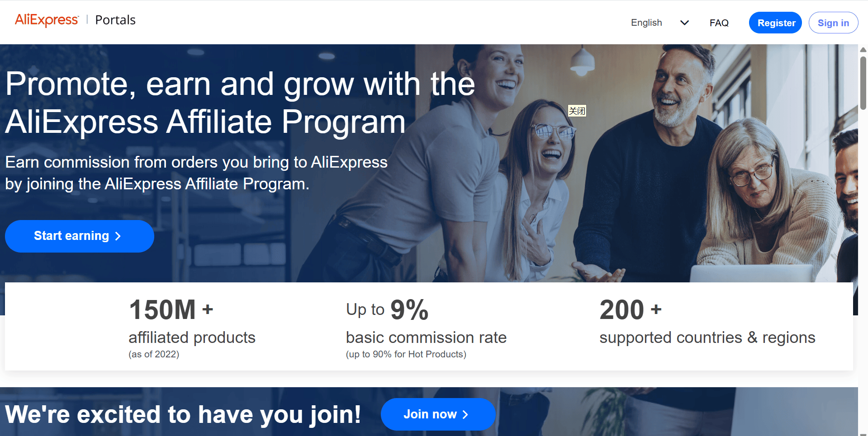868x436 pixels.
Task: Click the Sign in button
Action: (833, 23)
